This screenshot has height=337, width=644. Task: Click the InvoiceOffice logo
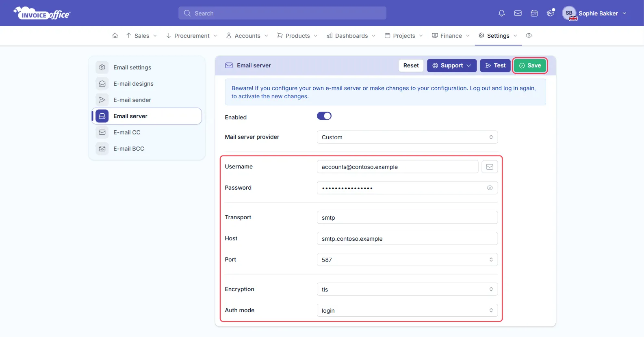(42, 13)
